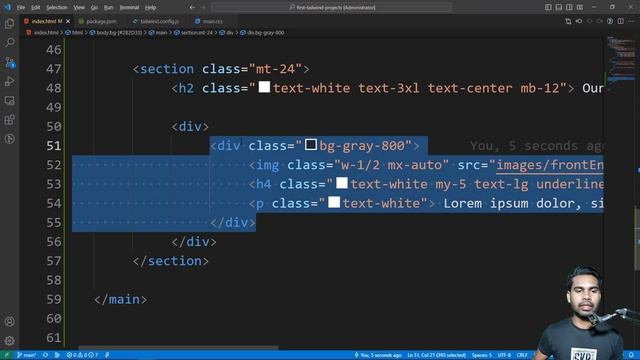Change file encoding via UTF-8 status
The height and width of the screenshot is (360, 640).
504,355
